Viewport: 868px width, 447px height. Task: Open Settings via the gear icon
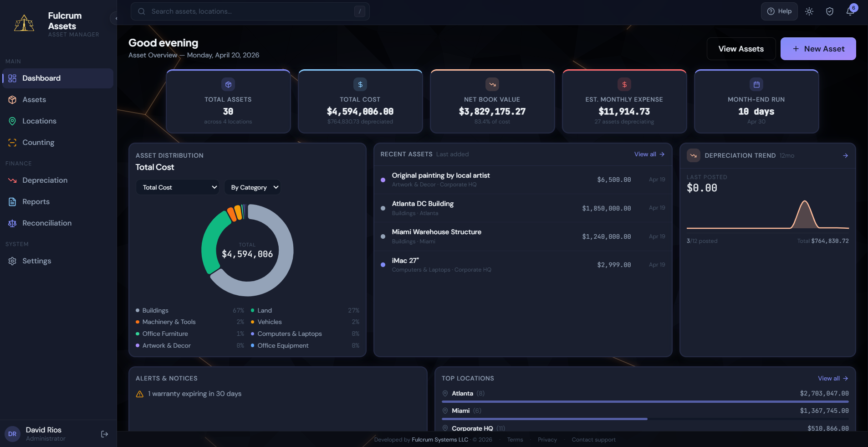[x=12, y=261]
